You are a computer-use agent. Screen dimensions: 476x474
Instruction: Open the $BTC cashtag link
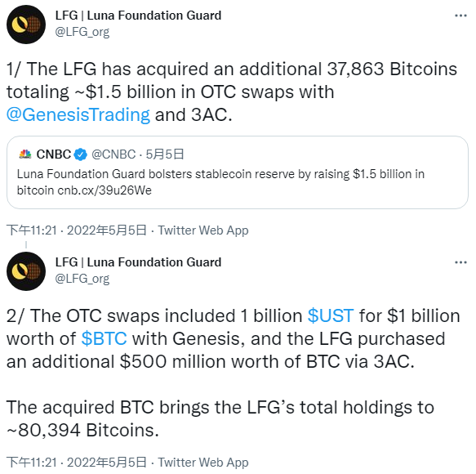105,338
